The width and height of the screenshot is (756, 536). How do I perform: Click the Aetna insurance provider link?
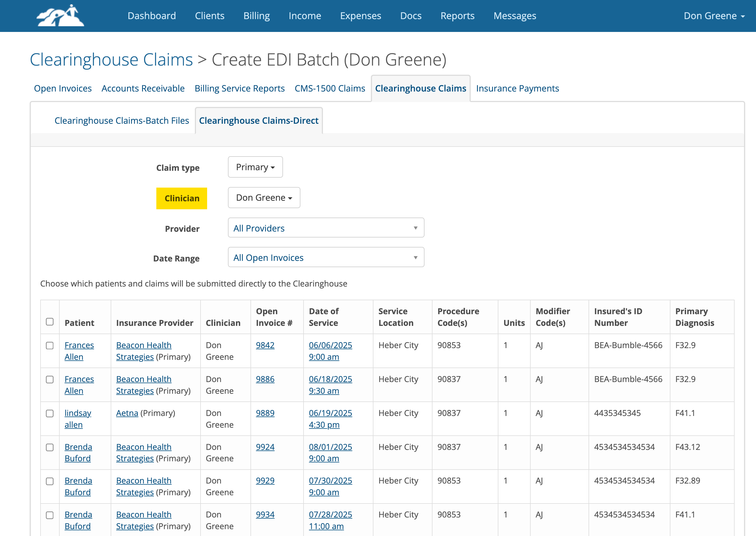pos(127,413)
